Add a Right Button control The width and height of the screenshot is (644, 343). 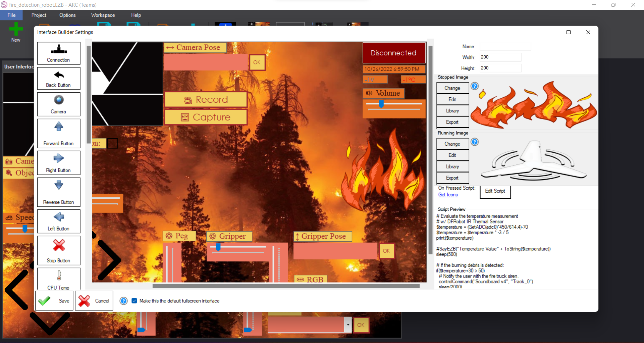pyautogui.click(x=59, y=163)
